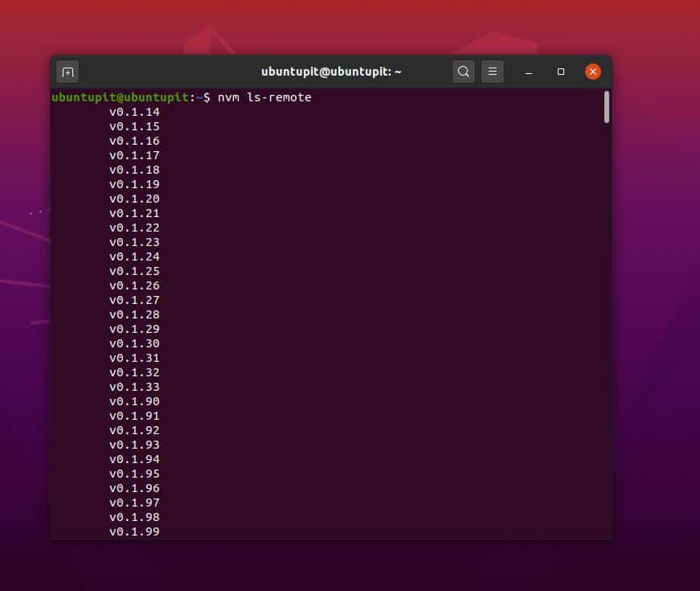Select version v0.1.95 line
This screenshot has height=591, width=700.
click(x=134, y=474)
